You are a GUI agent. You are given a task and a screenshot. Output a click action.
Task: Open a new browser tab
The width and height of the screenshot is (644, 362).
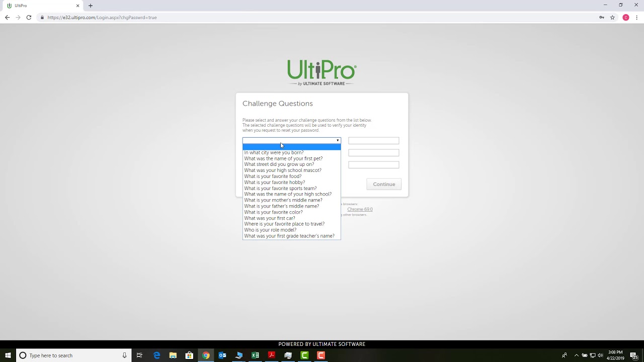coord(91,6)
